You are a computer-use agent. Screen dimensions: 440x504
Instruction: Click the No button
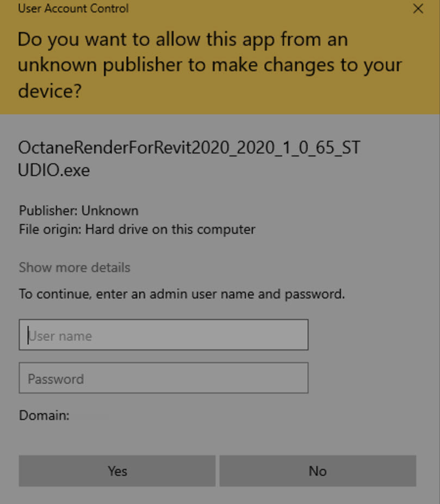pos(318,471)
